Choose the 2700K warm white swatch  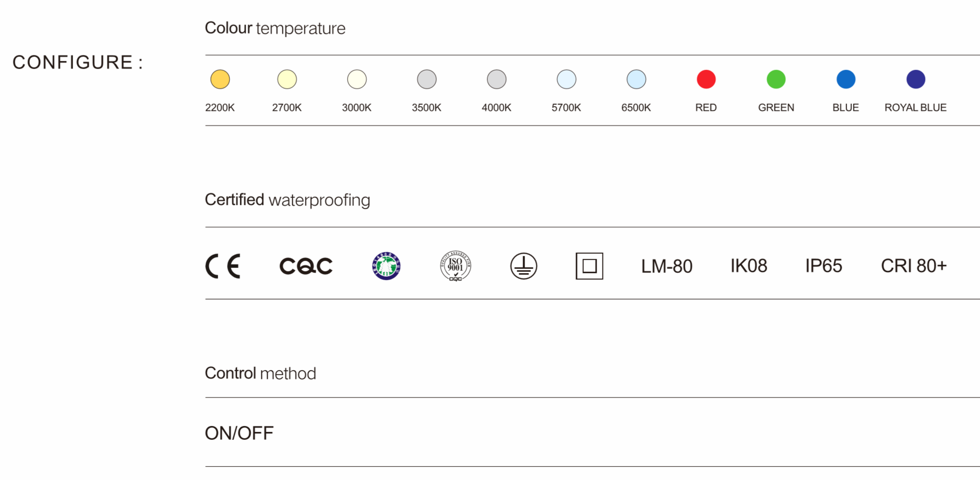pyautogui.click(x=287, y=79)
